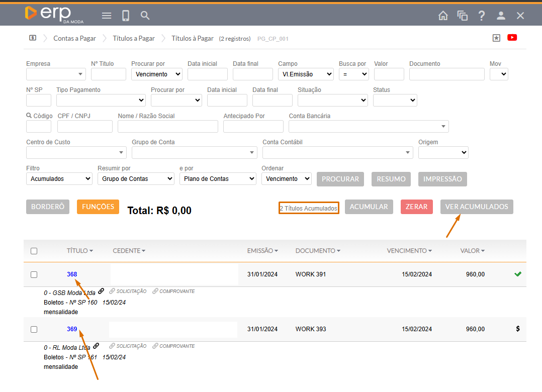The width and height of the screenshot is (542, 392).
Task: Click the Nome / Razão Social input field
Action: tap(167, 126)
